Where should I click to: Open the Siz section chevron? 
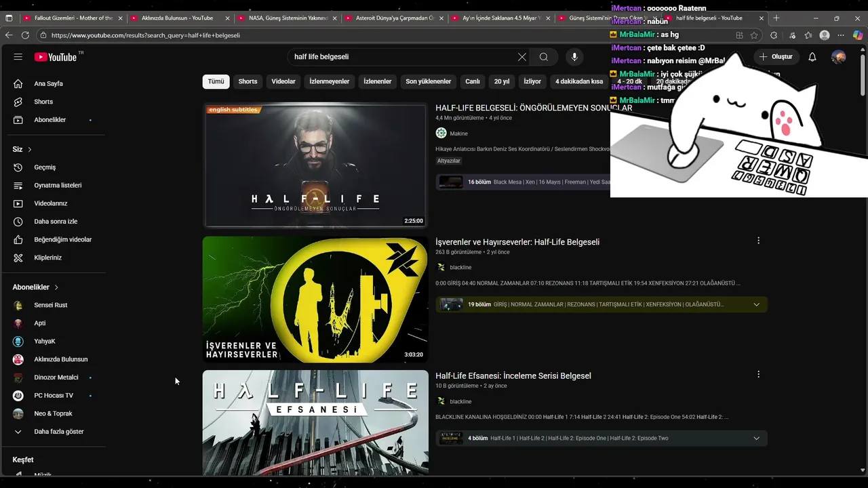pos(30,149)
